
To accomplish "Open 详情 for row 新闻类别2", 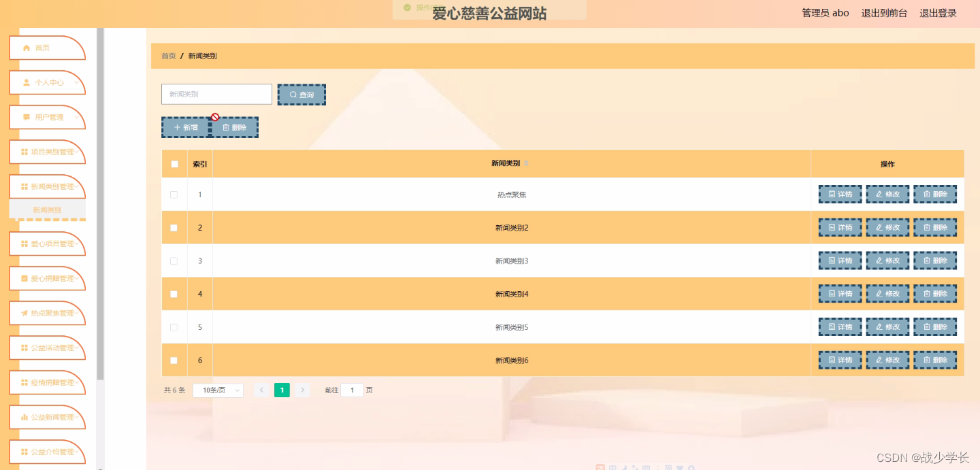I will click(840, 228).
